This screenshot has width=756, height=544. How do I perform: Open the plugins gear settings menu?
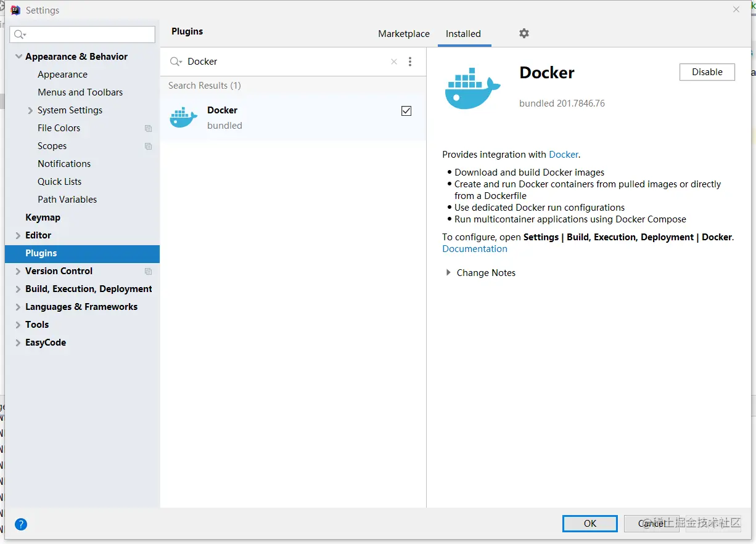524,33
